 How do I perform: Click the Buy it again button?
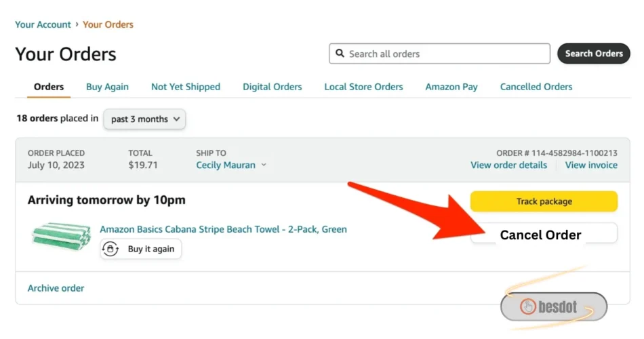tap(140, 249)
